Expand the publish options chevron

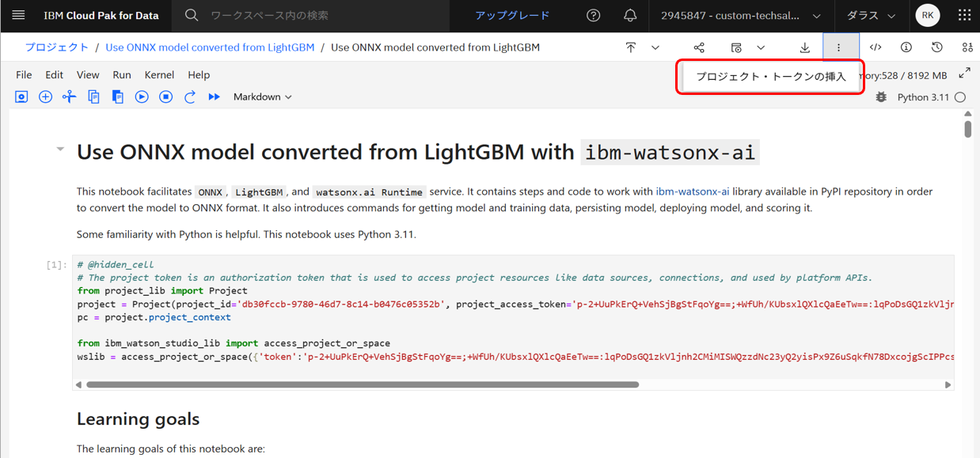click(655, 47)
